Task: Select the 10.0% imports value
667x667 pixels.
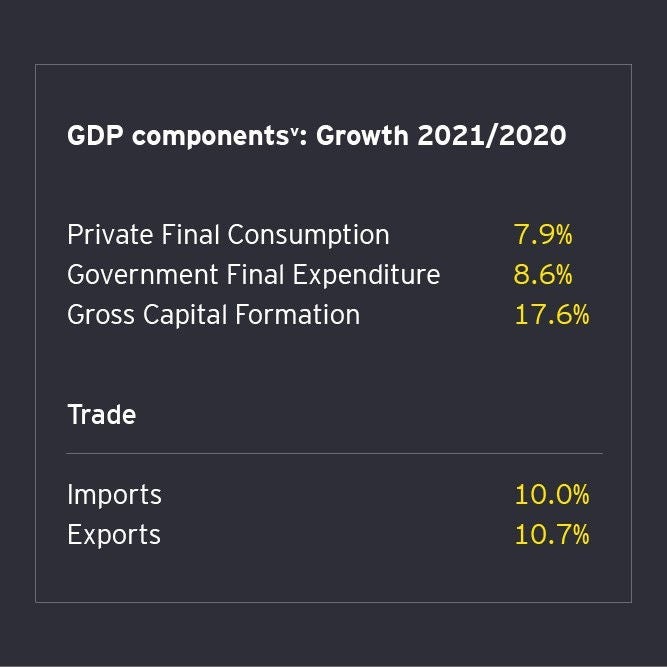Action: pos(552,495)
